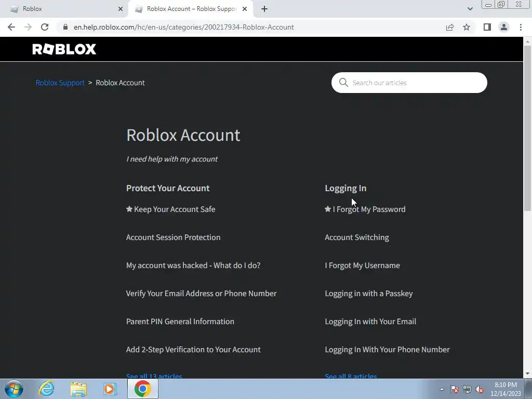Close the Roblox Account support tab
The height and width of the screenshot is (399, 532).
(245, 9)
